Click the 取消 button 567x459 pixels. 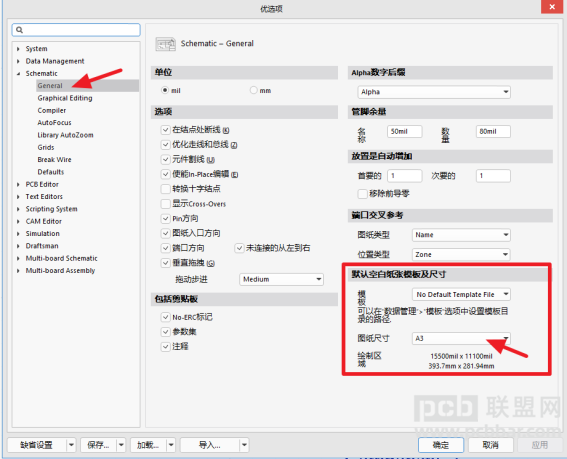pos(490,445)
